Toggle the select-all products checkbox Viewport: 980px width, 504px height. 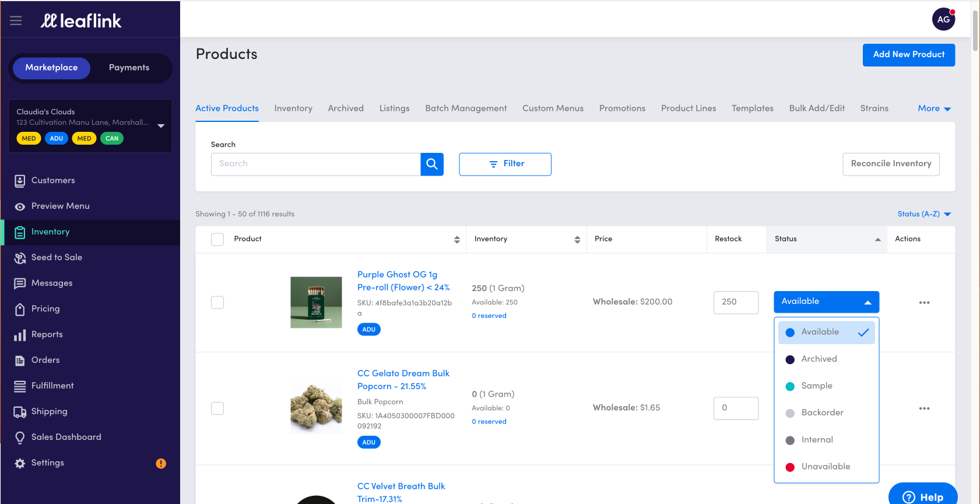(x=217, y=239)
